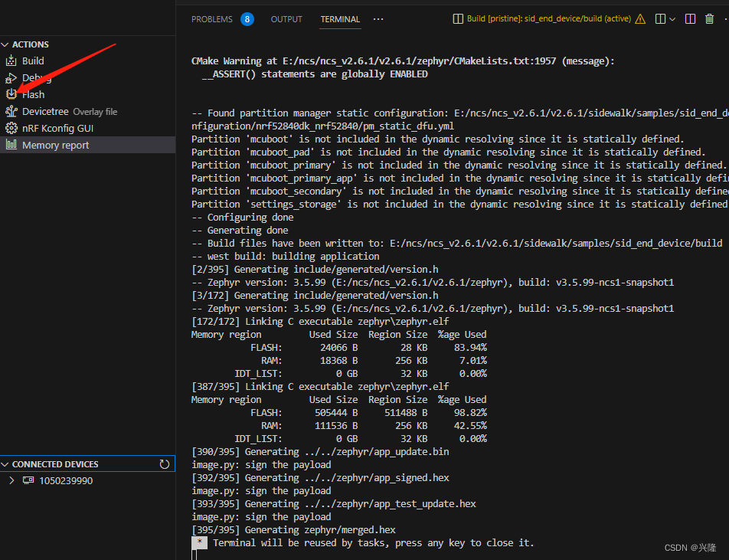
Task: Click the RAM usage value 7.01%
Action: click(473, 361)
